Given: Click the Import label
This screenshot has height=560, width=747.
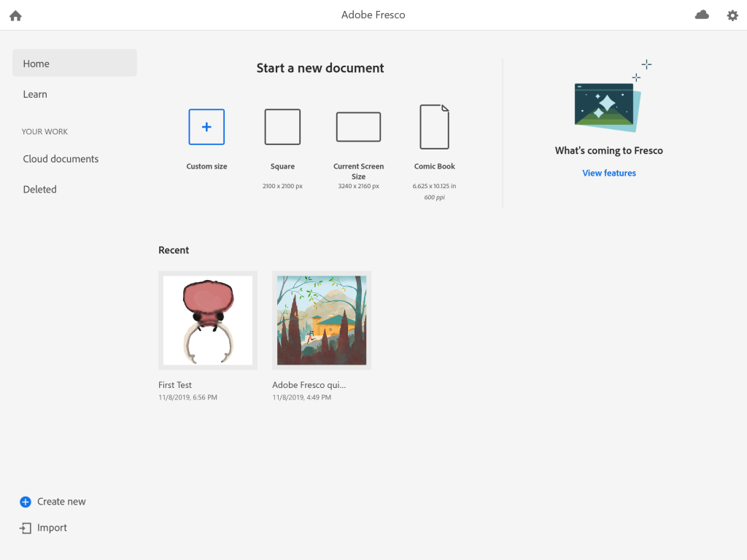Looking at the screenshot, I should coord(52,528).
